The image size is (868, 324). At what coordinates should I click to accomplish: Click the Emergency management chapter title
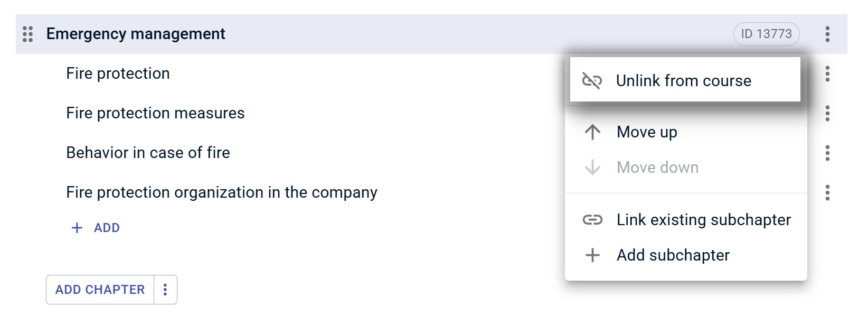[x=136, y=34]
